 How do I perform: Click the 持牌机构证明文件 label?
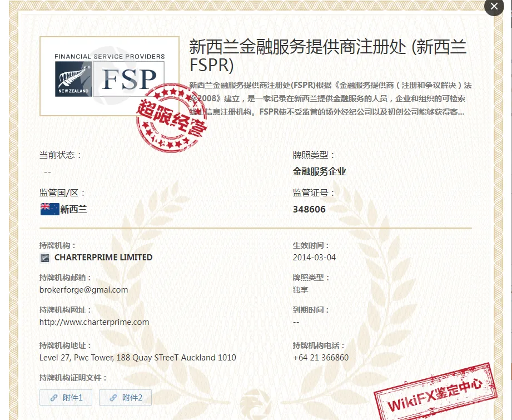coord(73,378)
